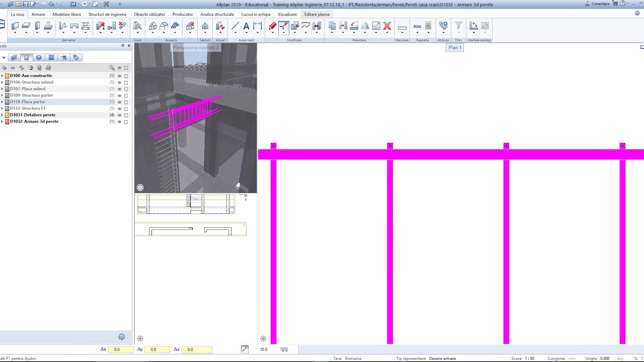Expand the D1032-Armare 3d perete tree node

(x=2, y=122)
